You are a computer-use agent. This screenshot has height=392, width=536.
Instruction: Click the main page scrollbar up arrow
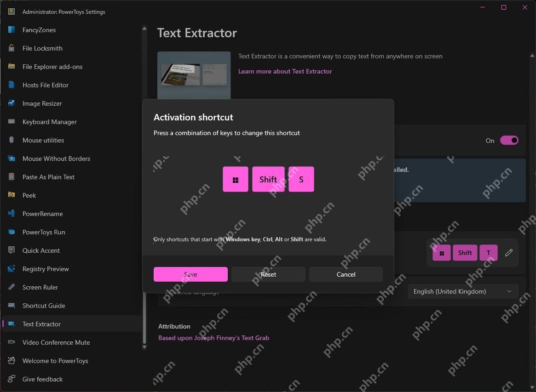point(532,55)
